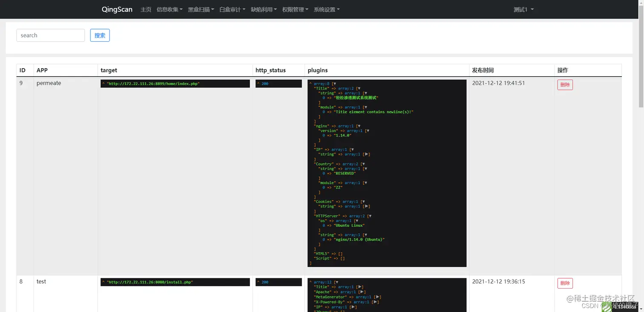644x312 pixels.
Task: Collapse the "Cookies" array:1 node
Action: pyautogui.click(x=363, y=202)
